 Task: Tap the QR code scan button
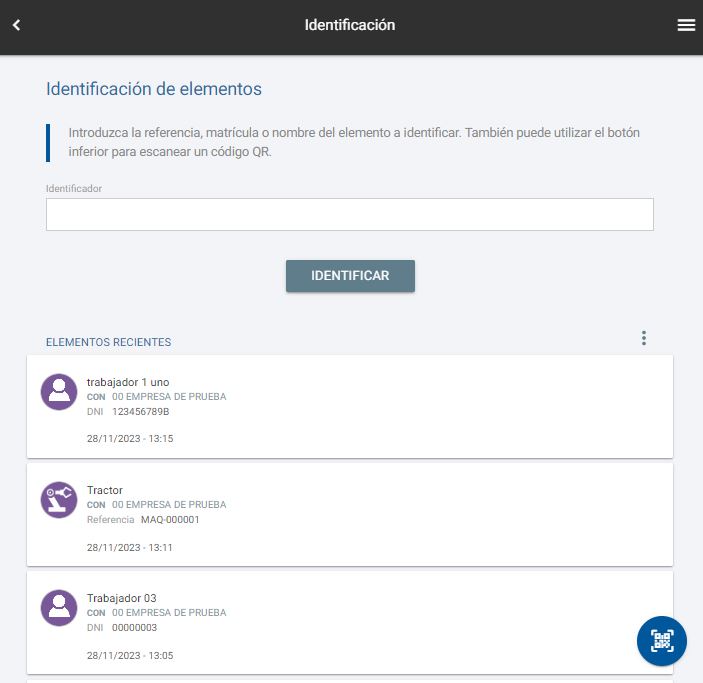click(662, 641)
